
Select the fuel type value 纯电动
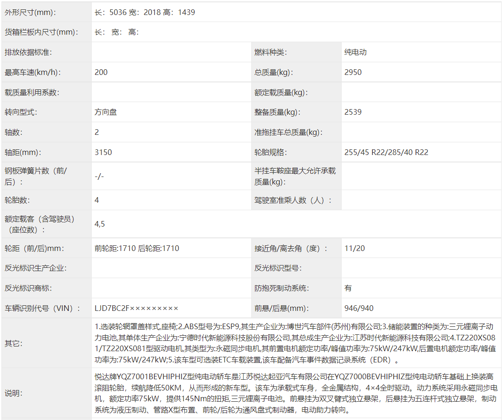(355, 52)
